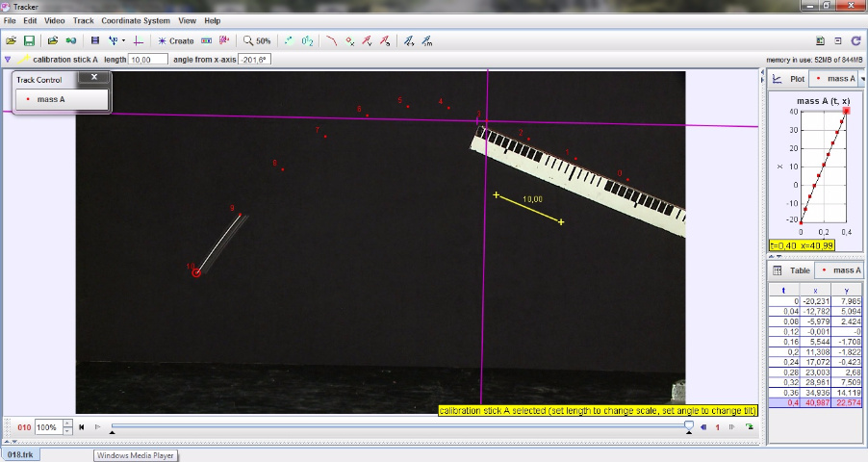Screen dimensions: 868x462
Task: Click the Table view button
Action: coord(791,270)
